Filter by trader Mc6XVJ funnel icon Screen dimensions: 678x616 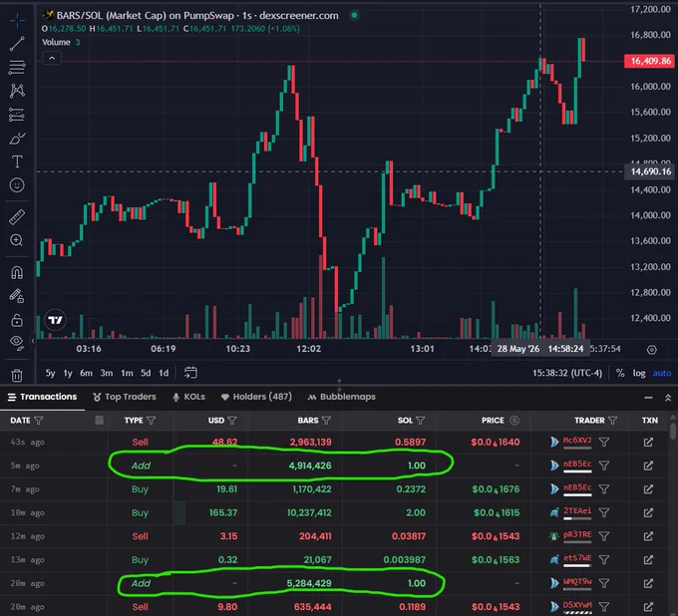[604, 442]
